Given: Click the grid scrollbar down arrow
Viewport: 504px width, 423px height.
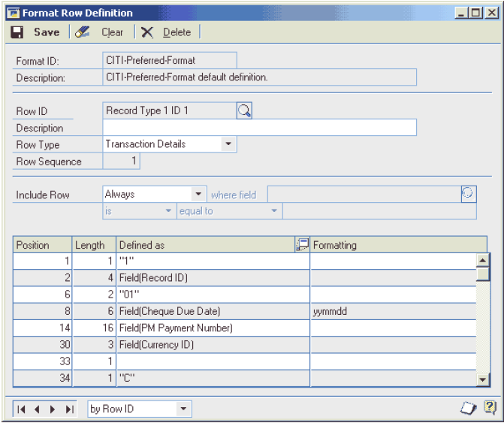Looking at the screenshot, I should 483,381.
